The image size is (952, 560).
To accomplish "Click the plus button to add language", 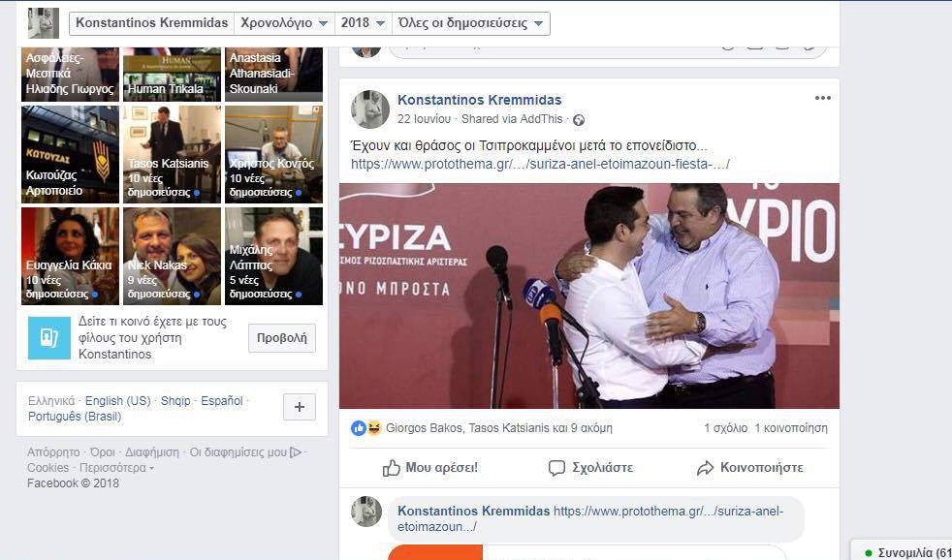I will [299, 408].
